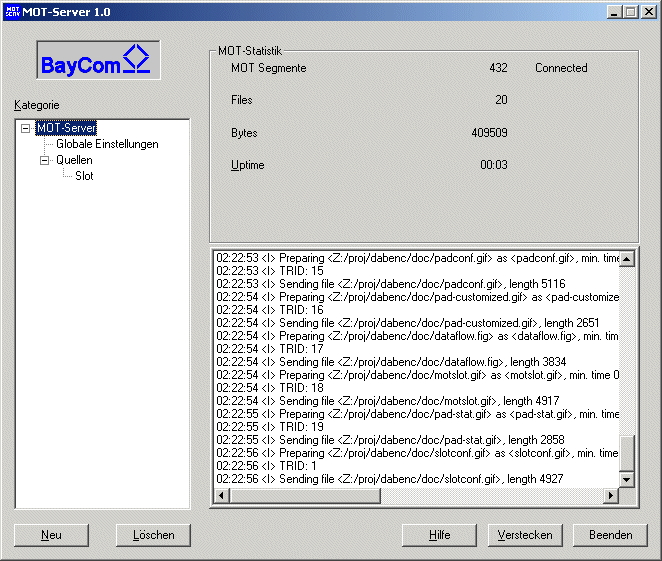Click the log scroll-up arrow
662x561 pixels.
pyautogui.click(x=627, y=259)
